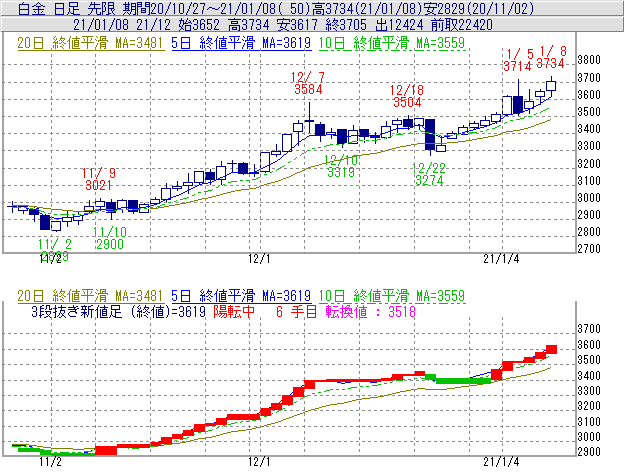Click the 転換値 : 3518 text
This screenshot has width=624, height=473.
370,311
